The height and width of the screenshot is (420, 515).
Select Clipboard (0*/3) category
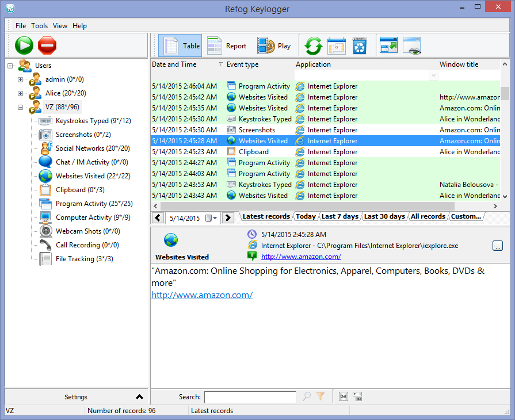pyautogui.click(x=80, y=190)
